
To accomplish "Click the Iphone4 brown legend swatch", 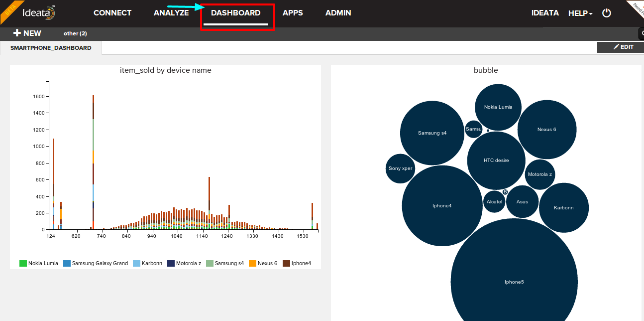I will pos(286,263).
